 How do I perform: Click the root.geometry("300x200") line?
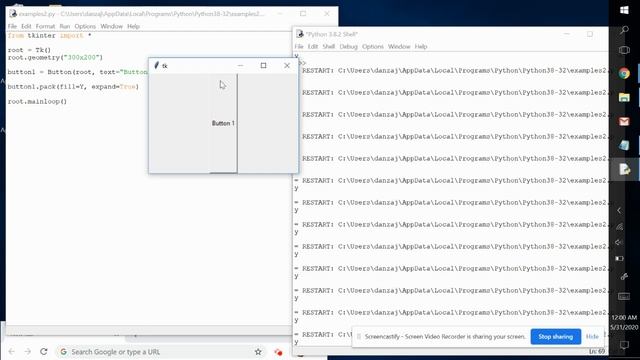[x=55, y=58]
